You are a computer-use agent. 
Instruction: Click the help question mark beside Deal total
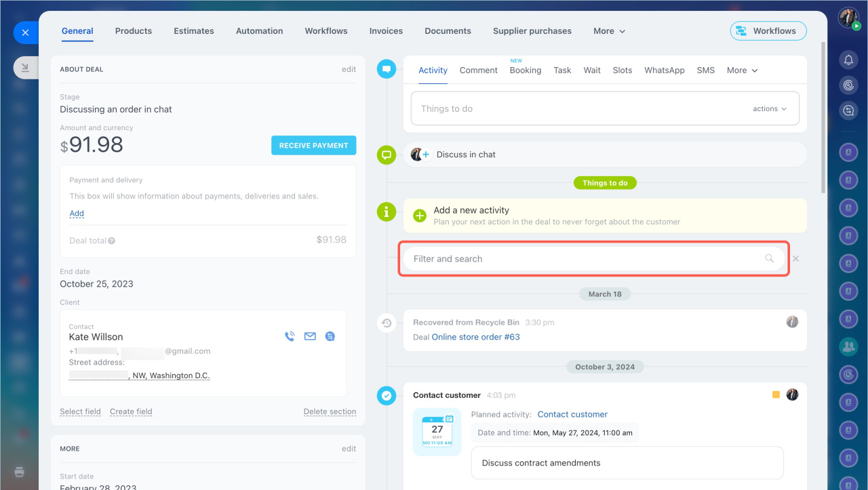click(x=111, y=241)
